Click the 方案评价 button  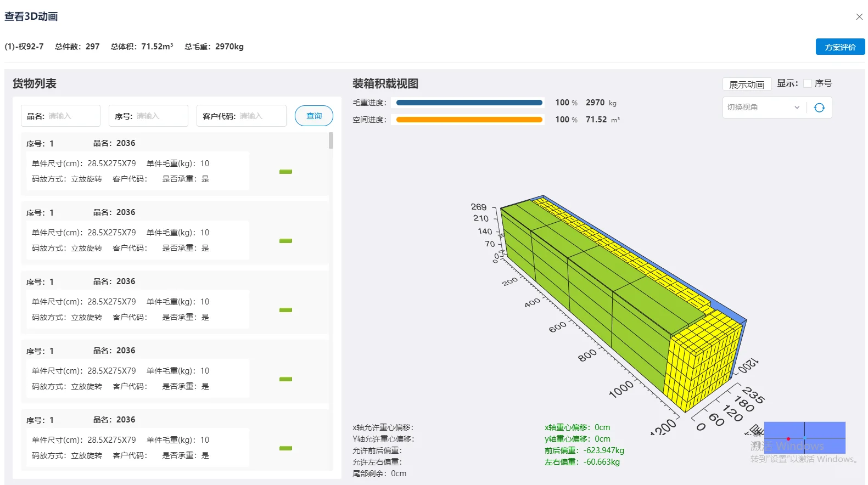click(840, 47)
